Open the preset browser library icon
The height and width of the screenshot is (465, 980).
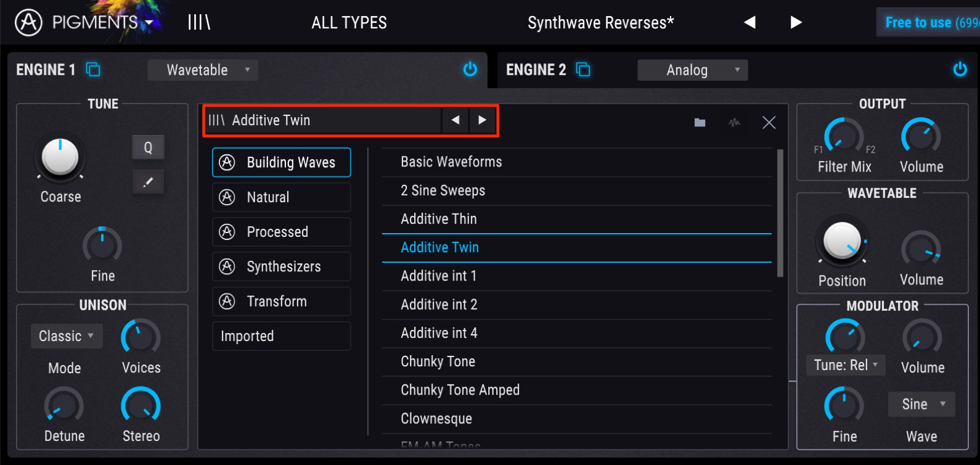(x=199, y=23)
